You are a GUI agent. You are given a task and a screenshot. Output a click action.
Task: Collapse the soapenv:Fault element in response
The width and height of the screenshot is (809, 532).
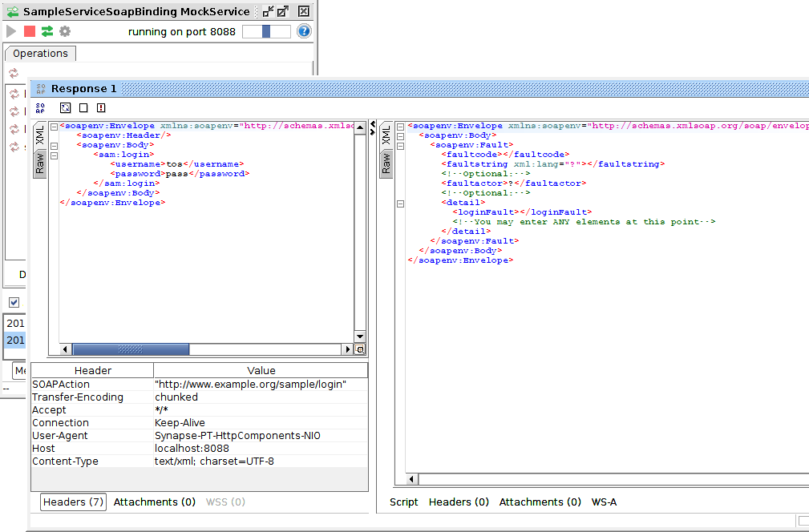[401, 146]
